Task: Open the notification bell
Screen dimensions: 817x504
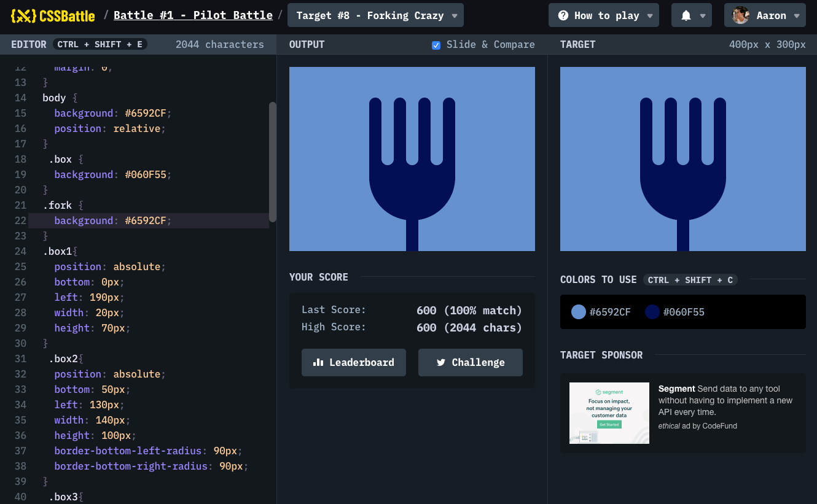Action: click(x=686, y=15)
